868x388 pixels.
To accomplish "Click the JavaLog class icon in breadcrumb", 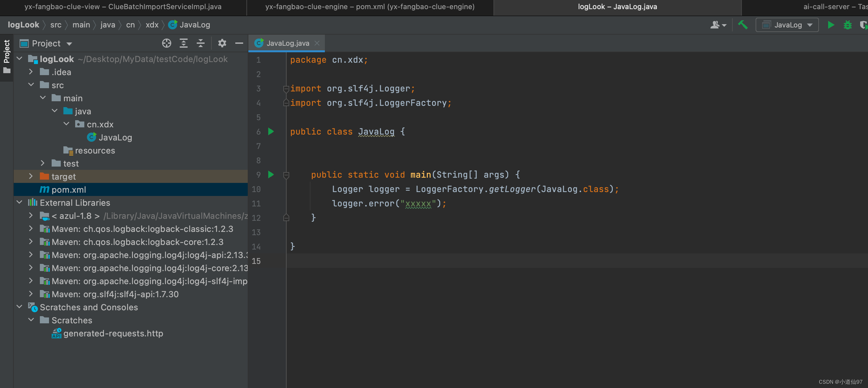I will point(173,24).
